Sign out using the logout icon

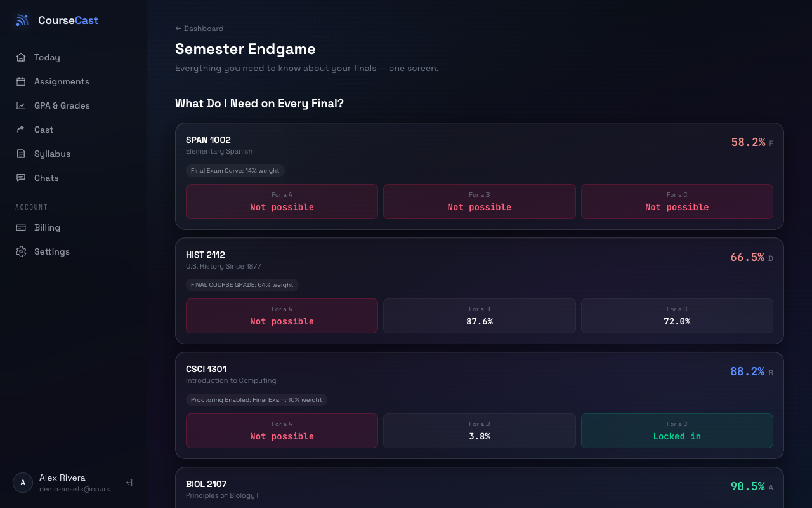pos(129,483)
